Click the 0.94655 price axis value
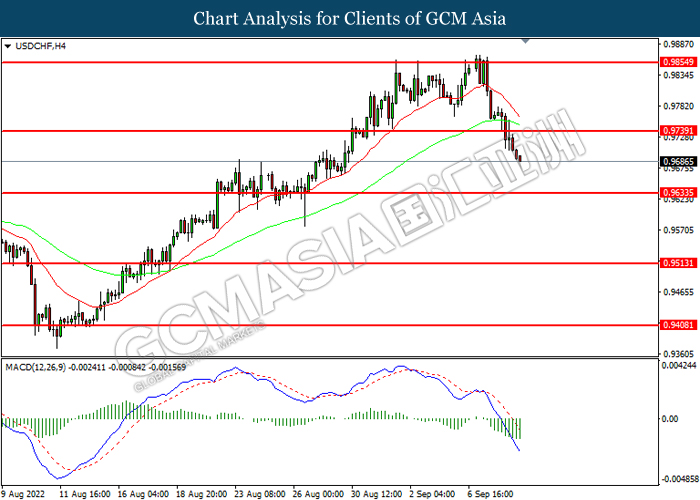Screen dimensions: 700x500 (679, 292)
